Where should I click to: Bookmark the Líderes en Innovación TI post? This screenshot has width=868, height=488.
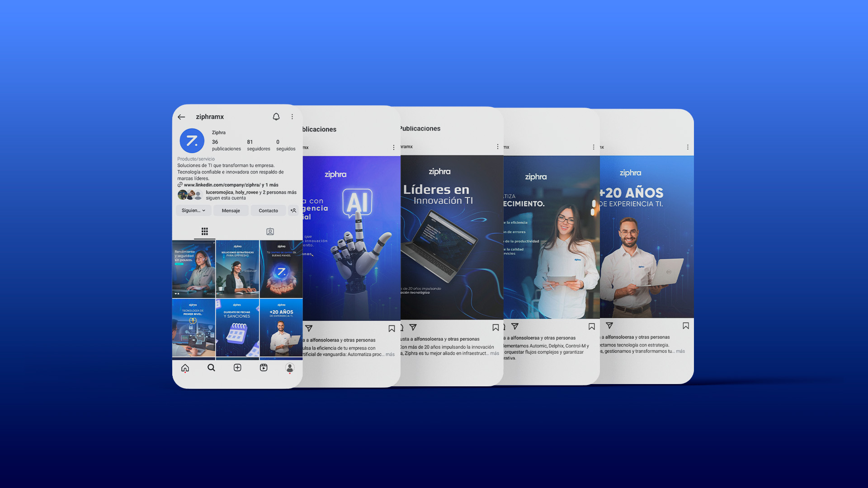(495, 328)
